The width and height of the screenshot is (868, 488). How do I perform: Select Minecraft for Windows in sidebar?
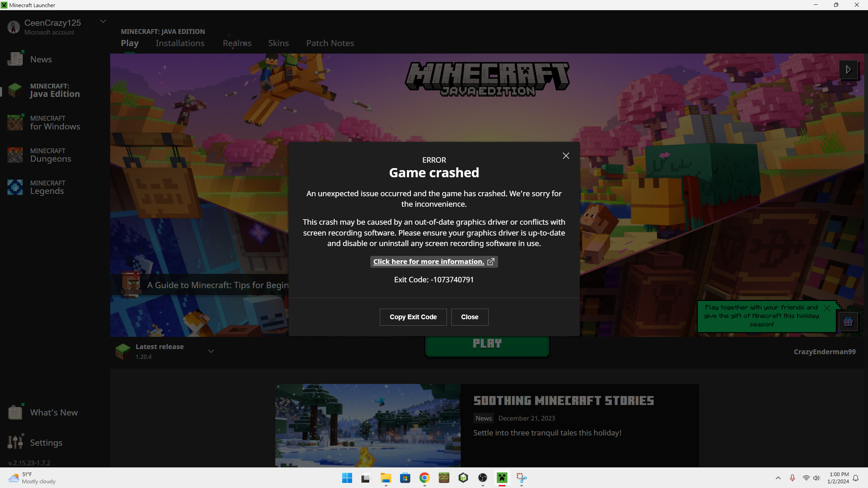click(54, 122)
